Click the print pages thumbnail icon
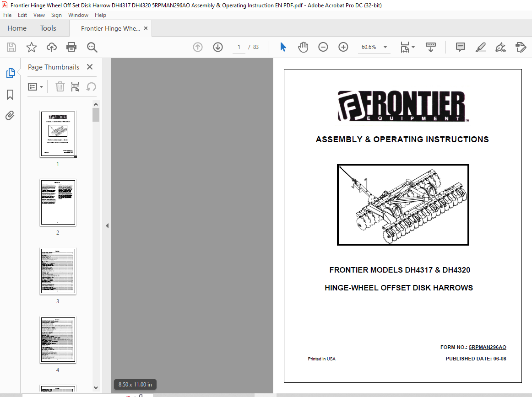The height and width of the screenshot is (397, 532). (x=76, y=87)
